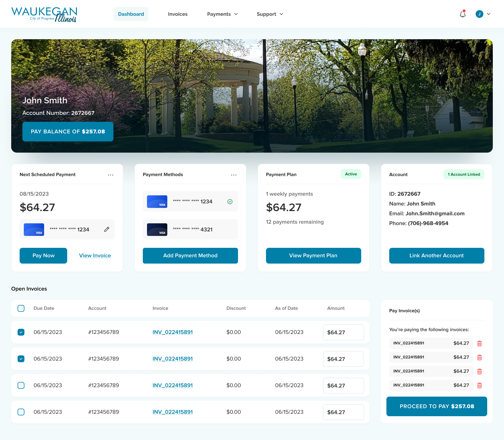Check the last open invoice row checkbox
Screen dimensions: 504x440
coord(21,412)
